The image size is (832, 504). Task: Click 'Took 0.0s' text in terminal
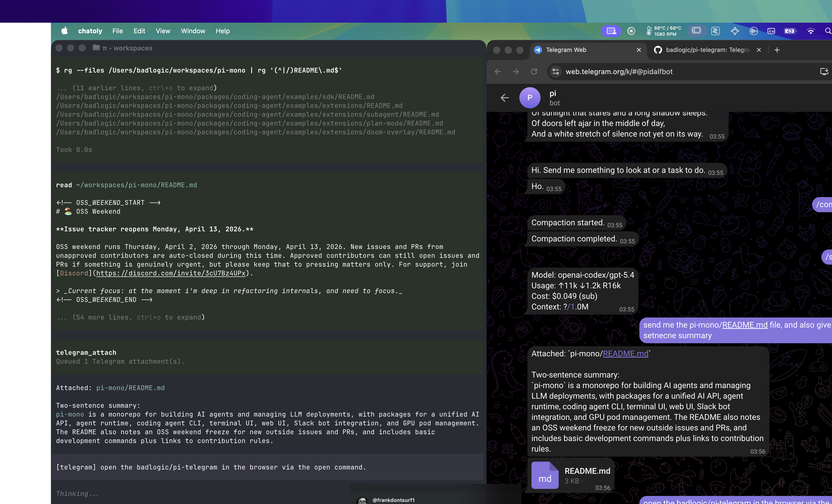click(74, 150)
